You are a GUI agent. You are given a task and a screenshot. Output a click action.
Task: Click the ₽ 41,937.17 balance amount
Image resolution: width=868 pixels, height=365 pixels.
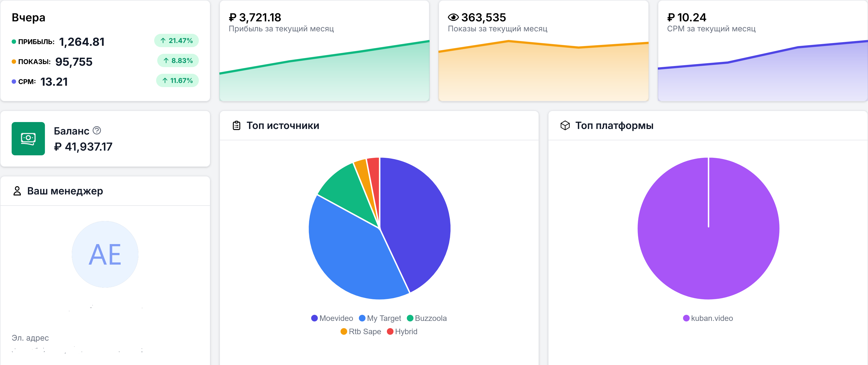pyautogui.click(x=83, y=147)
